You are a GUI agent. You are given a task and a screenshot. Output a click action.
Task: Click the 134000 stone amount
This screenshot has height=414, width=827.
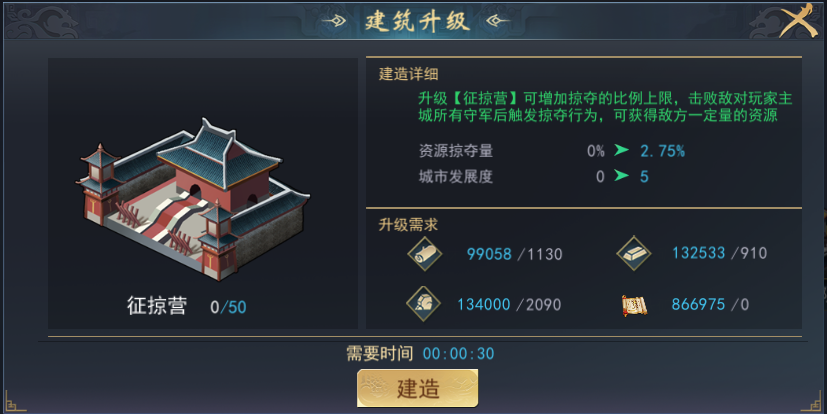coord(484,304)
